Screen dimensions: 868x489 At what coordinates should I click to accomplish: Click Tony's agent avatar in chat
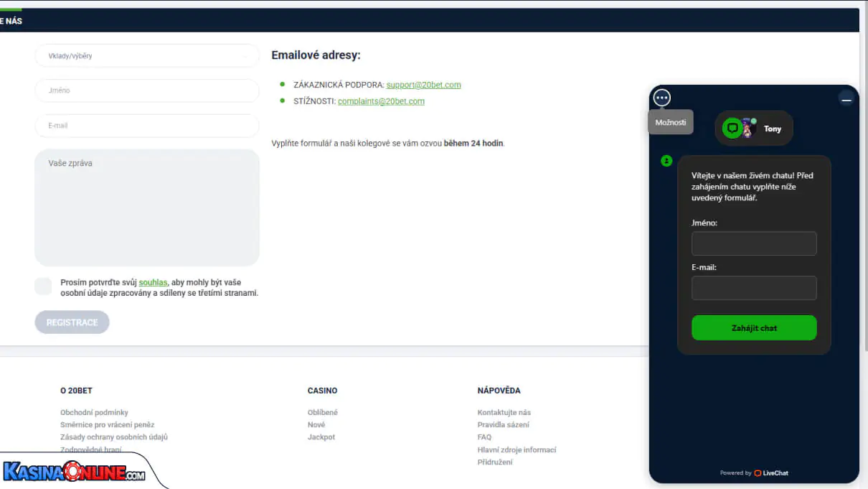pyautogui.click(x=747, y=129)
